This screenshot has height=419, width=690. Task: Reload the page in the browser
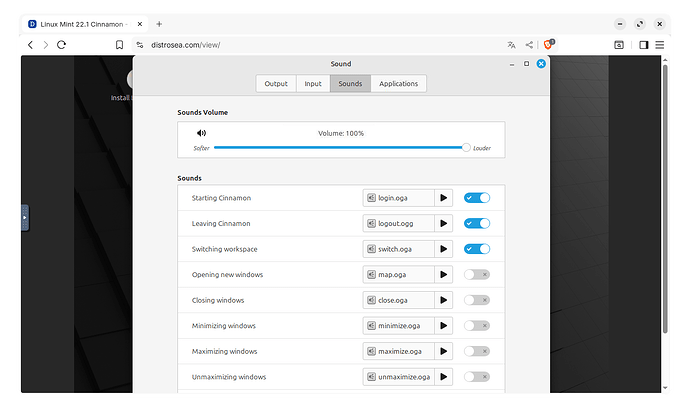click(x=62, y=45)
